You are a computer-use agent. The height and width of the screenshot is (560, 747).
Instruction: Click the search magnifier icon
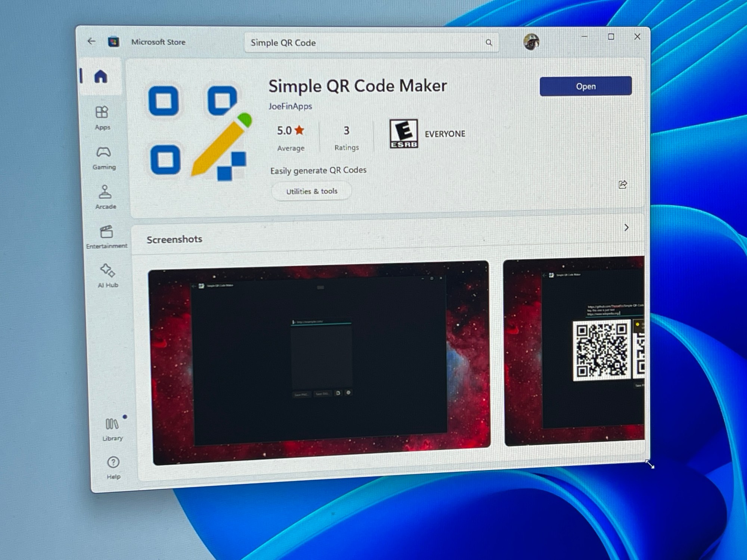(489, 43)
